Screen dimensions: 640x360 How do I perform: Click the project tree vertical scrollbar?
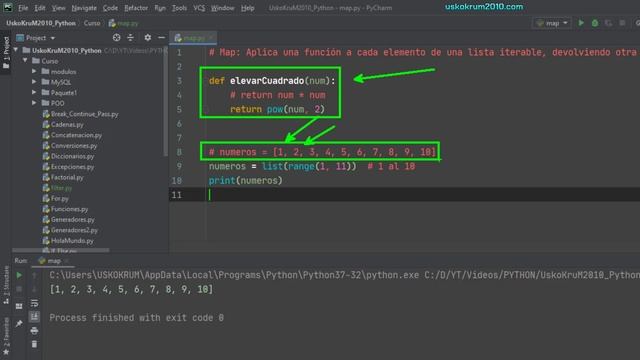point(165,102)
